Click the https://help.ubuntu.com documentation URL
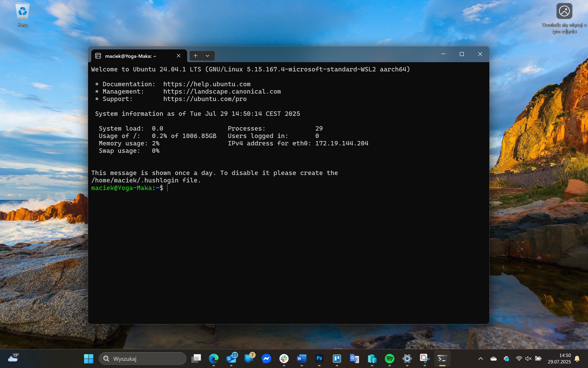 click(207, 84)
